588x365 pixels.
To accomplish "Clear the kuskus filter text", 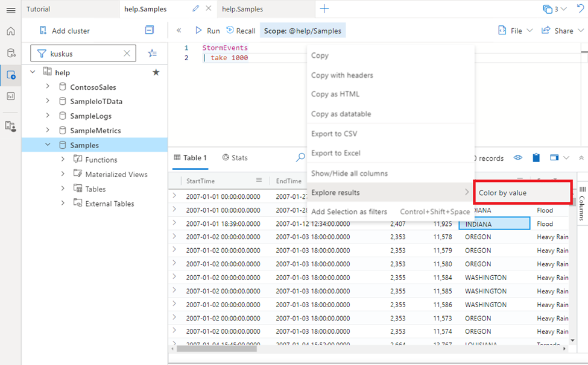I will click(x=127, y=54).
